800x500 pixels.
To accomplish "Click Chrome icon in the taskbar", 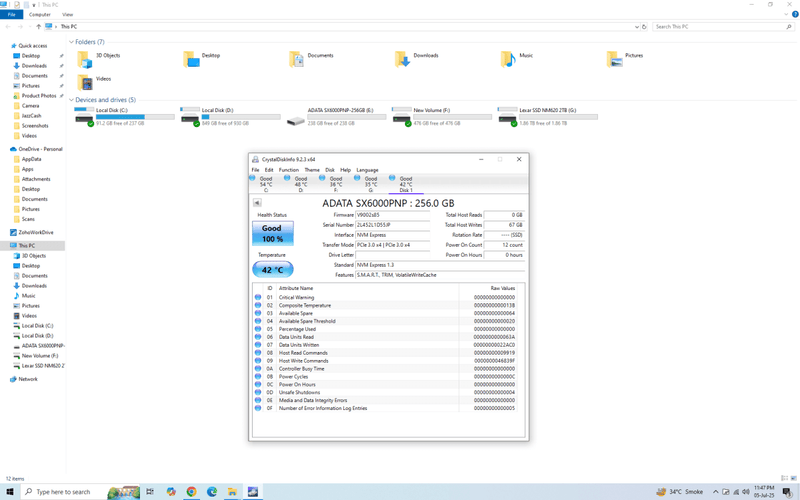I will 191,492.
